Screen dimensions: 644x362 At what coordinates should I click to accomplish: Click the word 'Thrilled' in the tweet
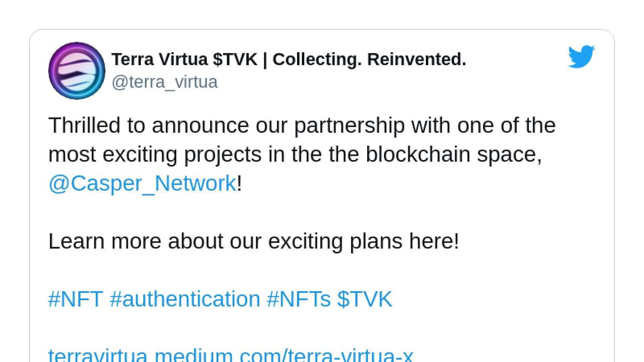pos(85,125)
